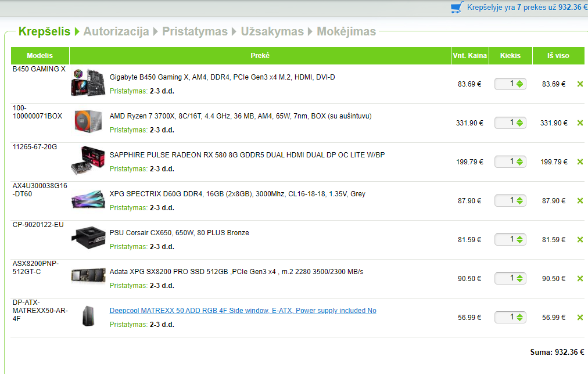Select model code DP-ATX-MATREXX50-AR-4F

tap(40, 311)
